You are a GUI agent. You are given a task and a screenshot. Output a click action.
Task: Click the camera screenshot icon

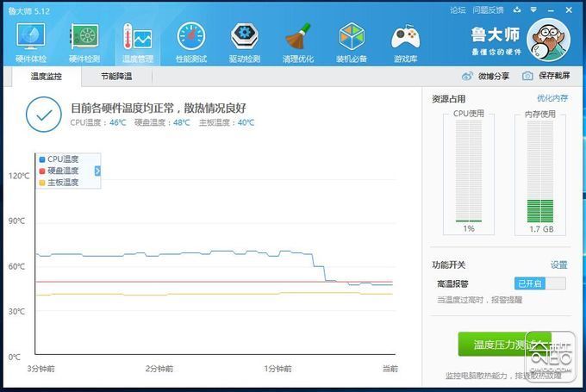(527, 76)
